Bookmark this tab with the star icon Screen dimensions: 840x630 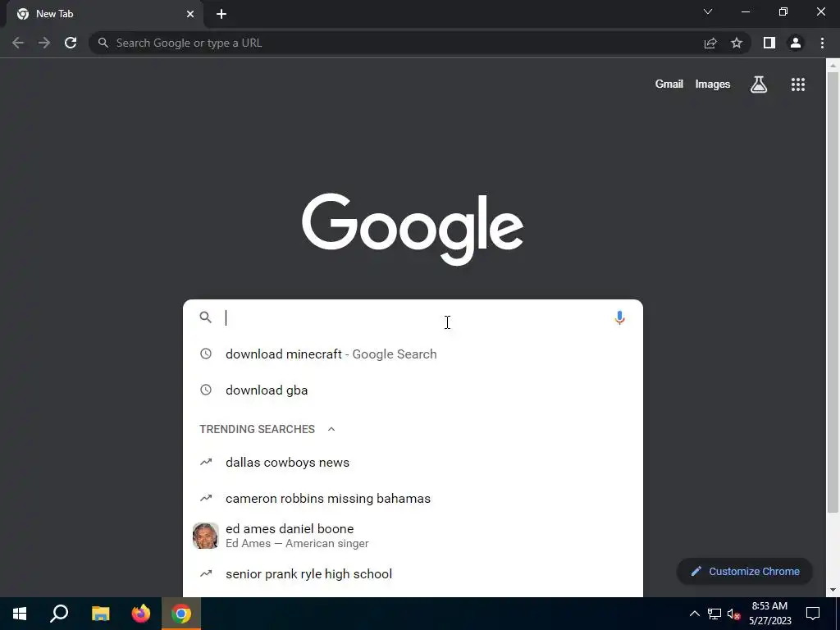pyautogui.click(x=737, y=43)
